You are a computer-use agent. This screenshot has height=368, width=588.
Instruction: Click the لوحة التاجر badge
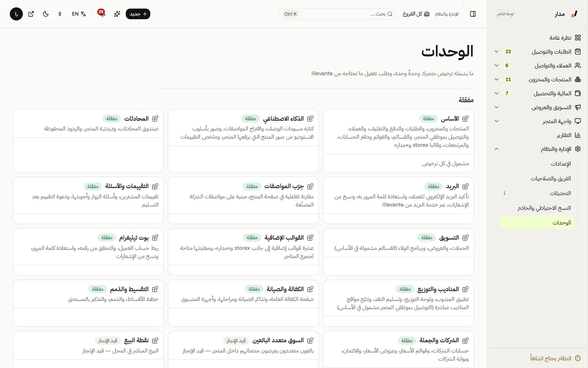tap(505, 14)
